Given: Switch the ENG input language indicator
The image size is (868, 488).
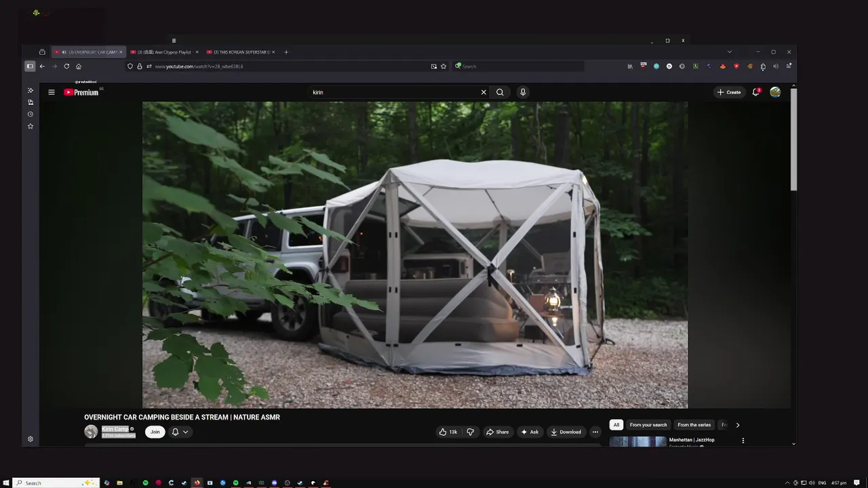Looking at the screenshot, I should pos(822,483).
